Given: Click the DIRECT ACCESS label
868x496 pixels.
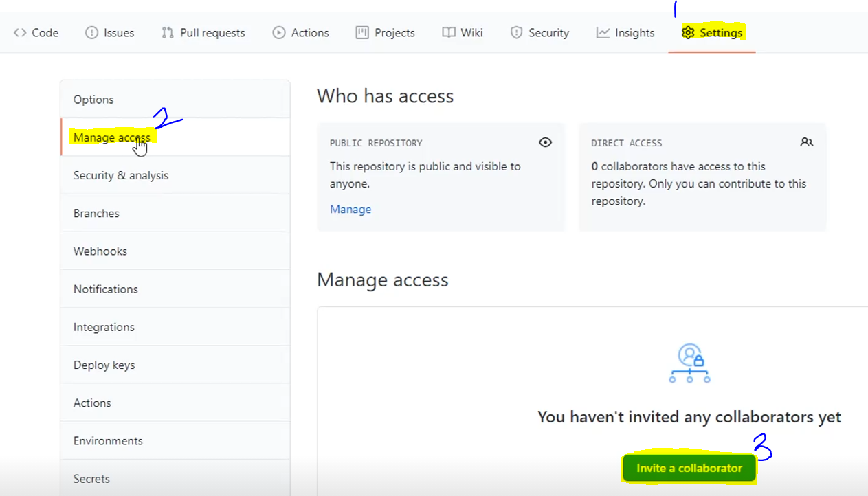Looking at the screenshot, I should click(x=627, y=143).
